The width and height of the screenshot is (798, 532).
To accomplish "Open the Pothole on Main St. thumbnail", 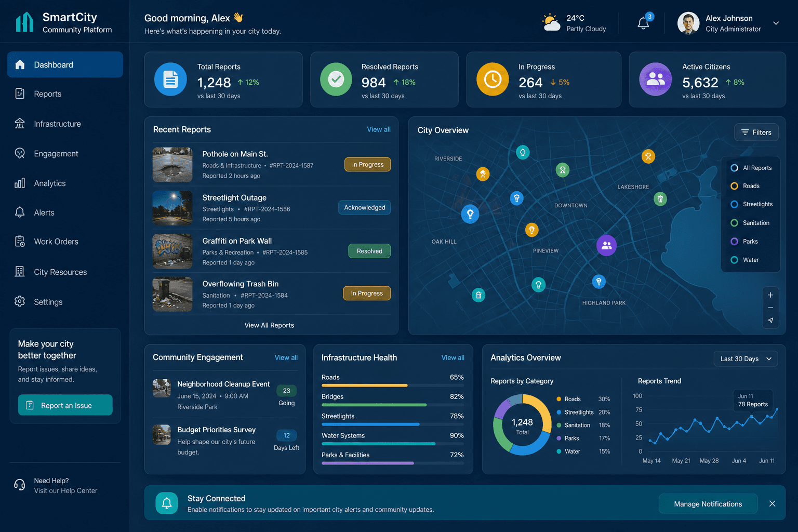I will click(172, 165).
